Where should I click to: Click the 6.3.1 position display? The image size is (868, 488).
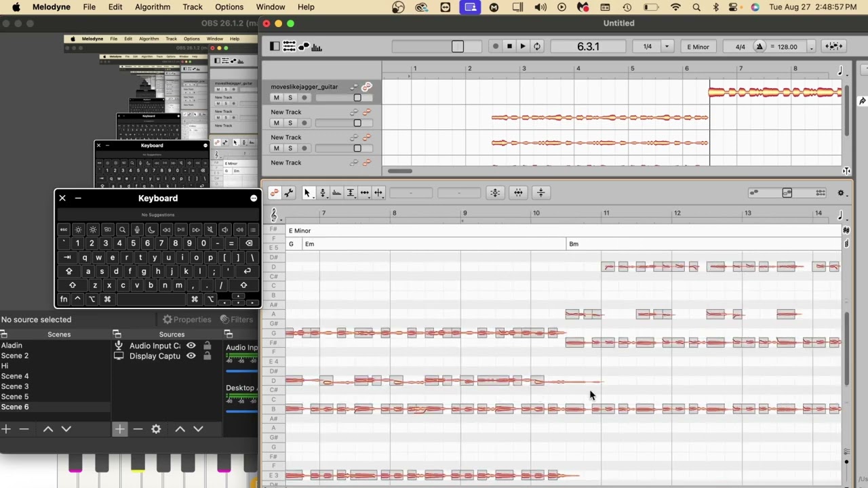coord(588,46)
